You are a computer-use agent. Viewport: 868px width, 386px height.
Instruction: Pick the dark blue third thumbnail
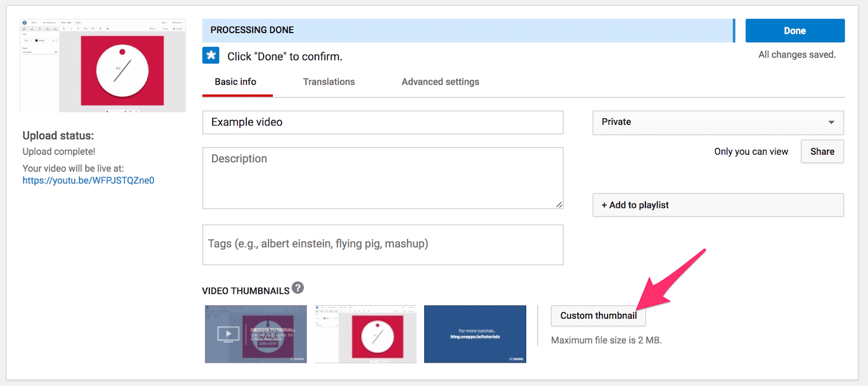(x=475, y=334)
